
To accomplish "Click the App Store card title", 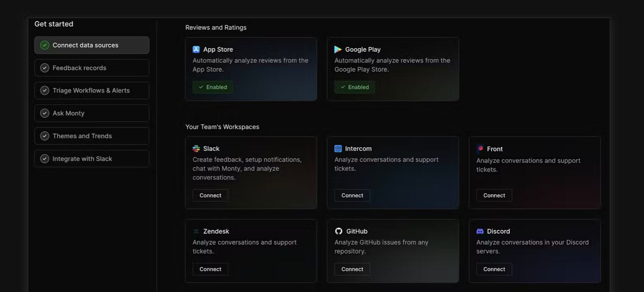I will 218,49.
